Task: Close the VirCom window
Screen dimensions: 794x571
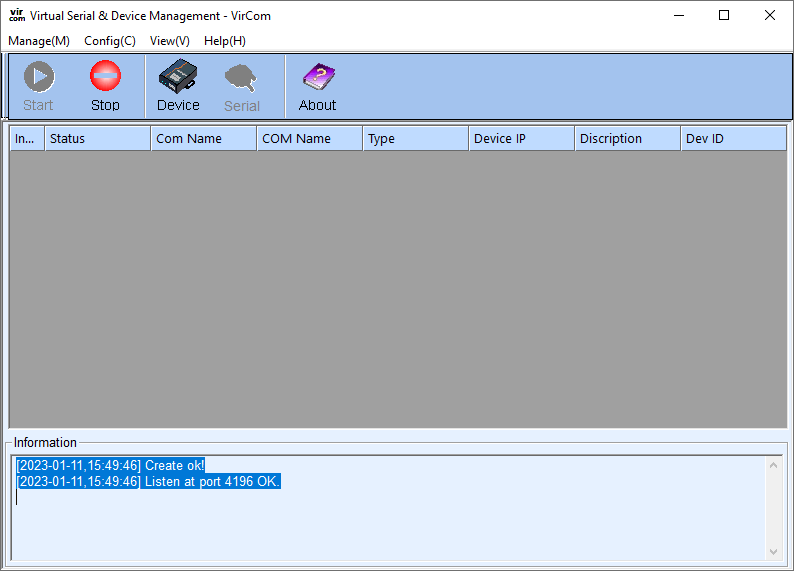Action: tap(770, 15)
